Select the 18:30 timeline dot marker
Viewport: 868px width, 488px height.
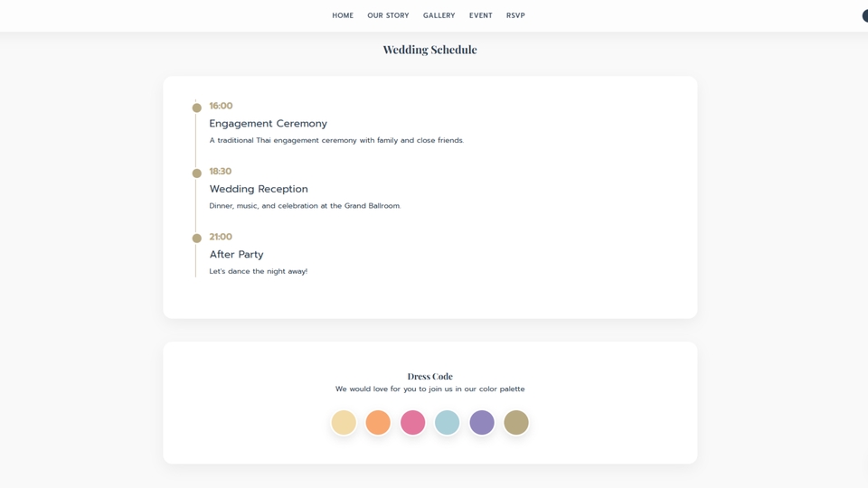tap(196, 174)
